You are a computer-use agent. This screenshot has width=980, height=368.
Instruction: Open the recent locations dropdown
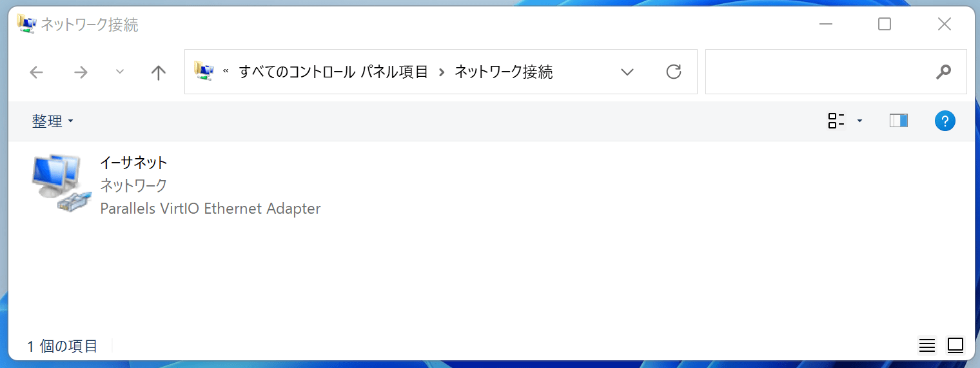point(119,72)
